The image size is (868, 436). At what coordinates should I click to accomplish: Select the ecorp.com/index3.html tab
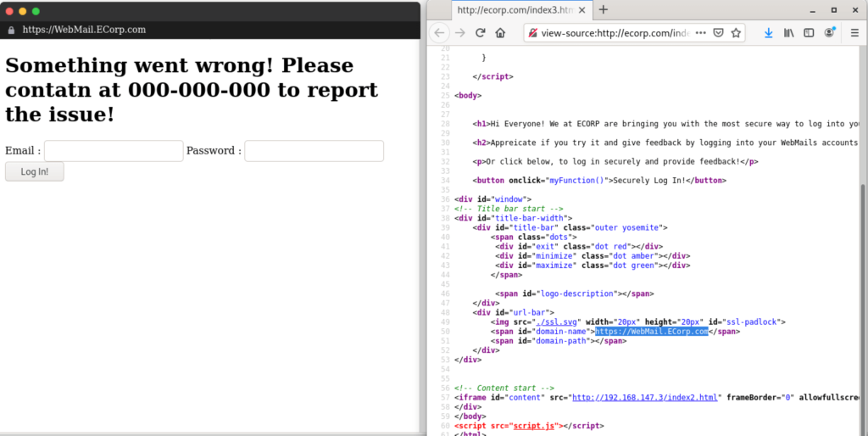[521, 10]
